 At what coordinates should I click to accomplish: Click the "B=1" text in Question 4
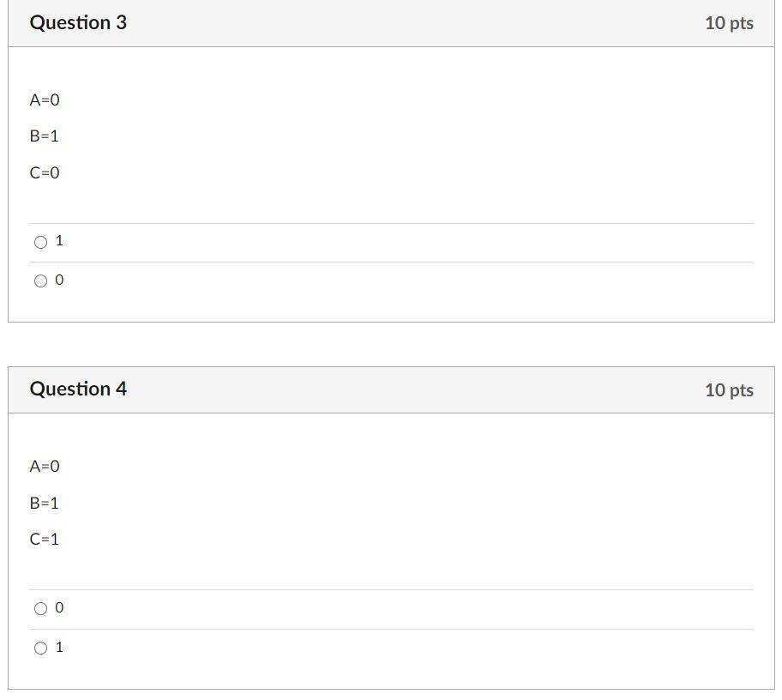(x=44, y=503)
